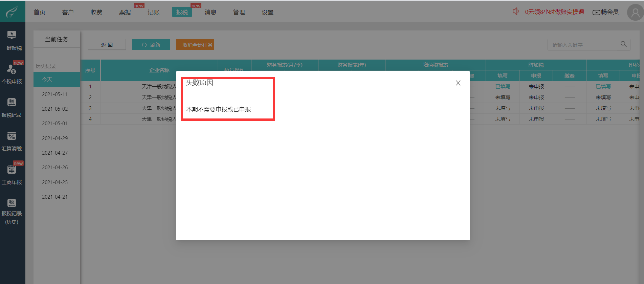This screenshot has width=644, height=284.
Task: Open 工商年报 in the sidebar
Action: point(12,170)
